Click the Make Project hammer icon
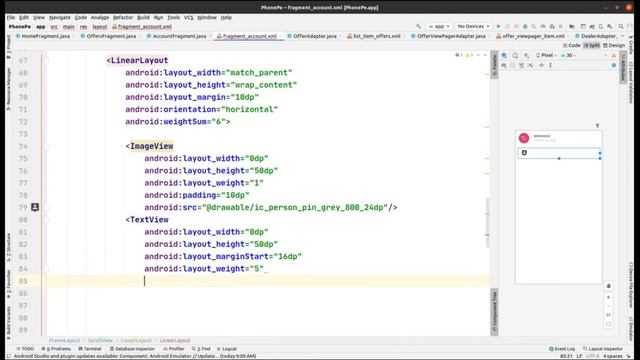The image size is (640, 360). click(x=418, y=27)
